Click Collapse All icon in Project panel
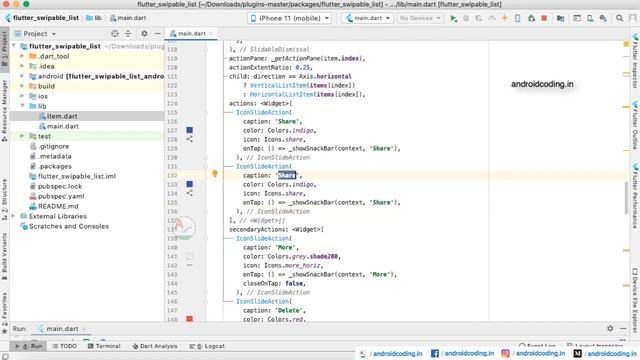 (x=128, y=33)
